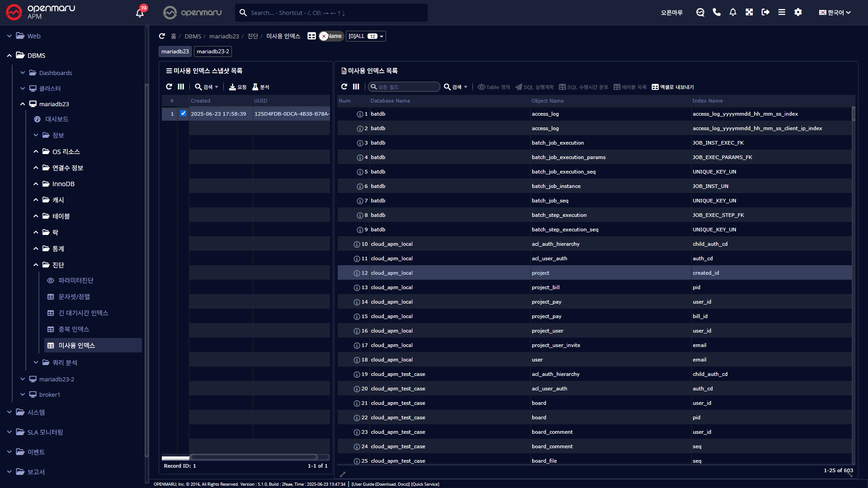Click the grid layout icon beside breadcrumb
The width and height of the screenshot is (868, 488).
[311, 36]
